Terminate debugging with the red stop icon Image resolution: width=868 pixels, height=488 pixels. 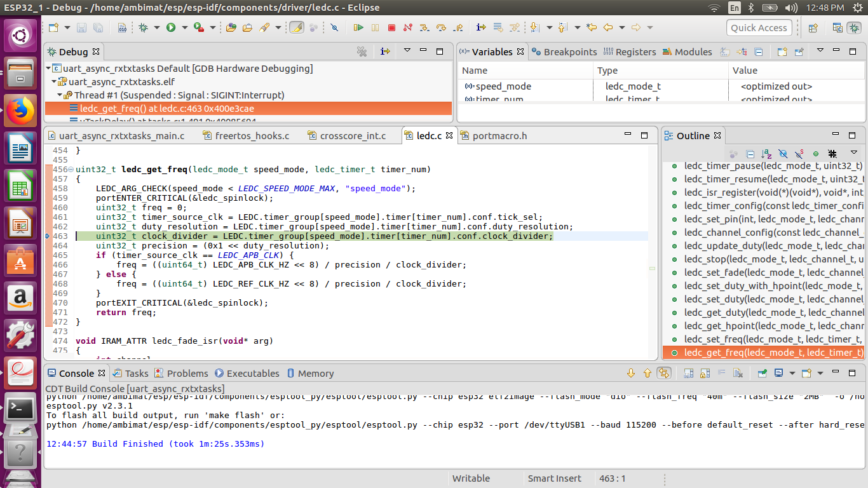click(x=390, y=27)
